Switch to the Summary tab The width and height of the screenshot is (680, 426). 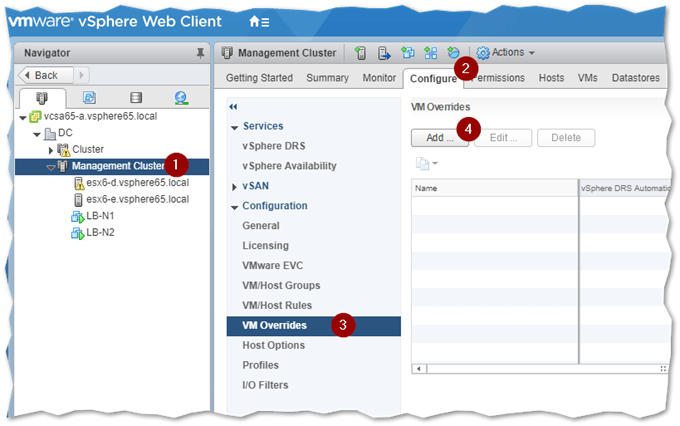(x=327, y=78)
